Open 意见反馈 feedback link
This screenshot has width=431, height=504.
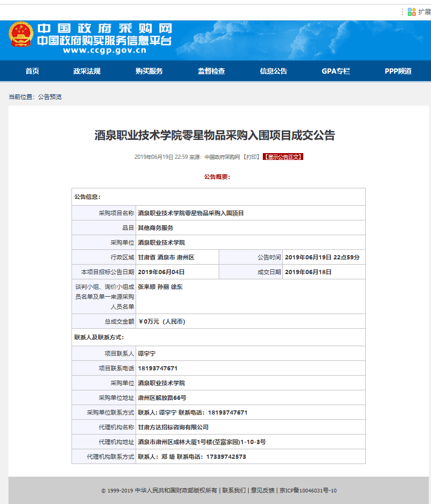pos(262,491)
